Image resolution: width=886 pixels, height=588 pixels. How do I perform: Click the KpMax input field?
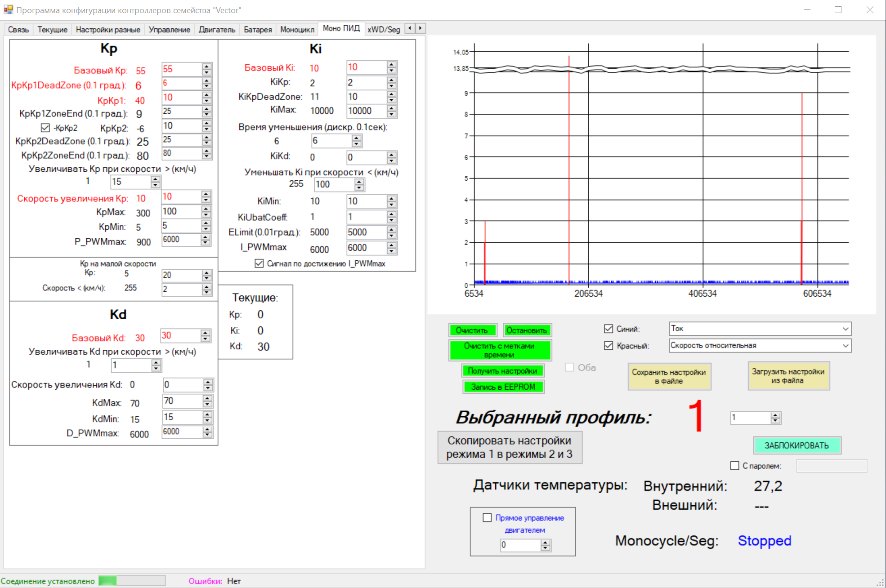click(x=181, y=211)
